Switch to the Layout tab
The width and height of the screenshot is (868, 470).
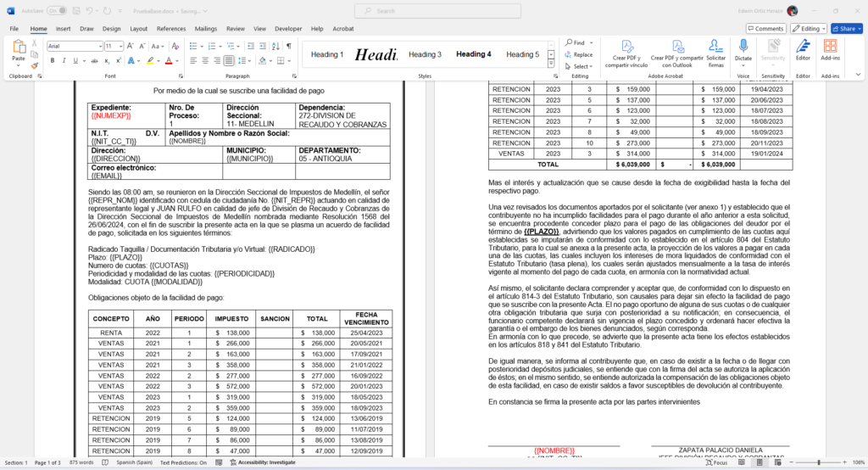(x=138, y=28)
